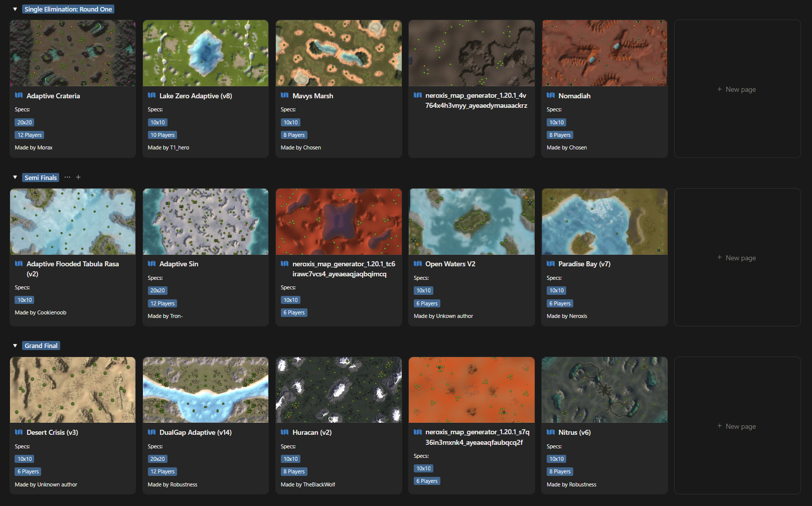Click the 'Made by Morax' text
Viewport: 812px width, 506px height.
34,147
